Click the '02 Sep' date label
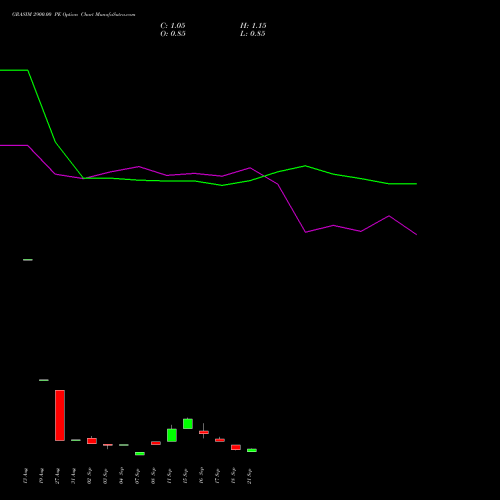 point(90,476)
